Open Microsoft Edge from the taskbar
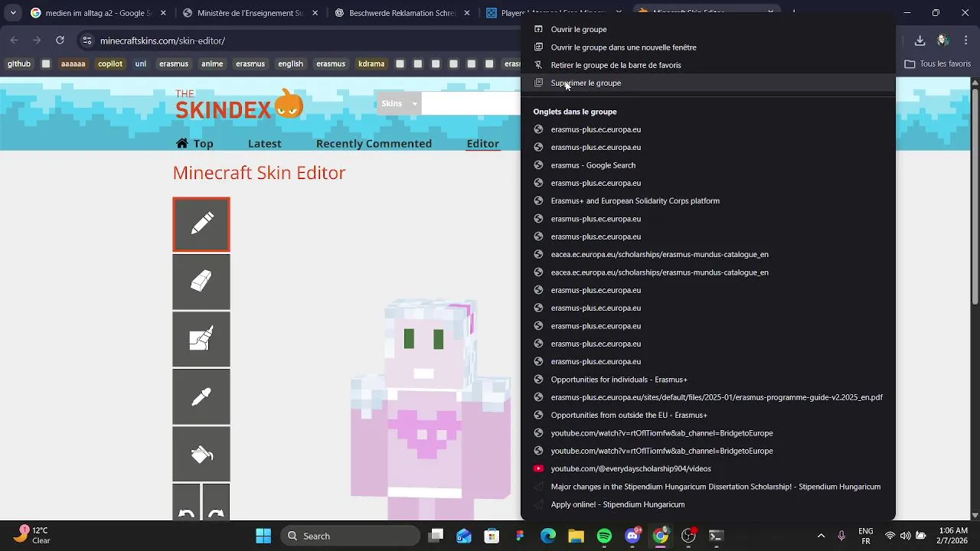Viewport: 980px width, 551px height. click(548, 536)
